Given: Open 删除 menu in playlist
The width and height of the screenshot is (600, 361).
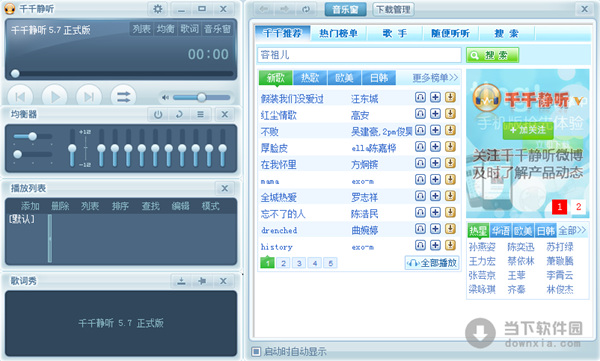Looking at the screenshot, I should (x=60, y=206).
